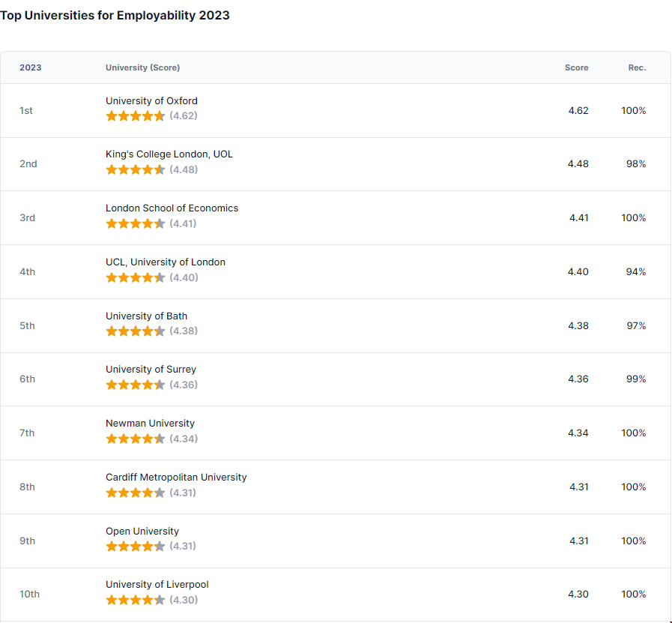Click University of Liverpool star rating
The height and width of the screenshot is (623, 672).
[x=136, y=601]
